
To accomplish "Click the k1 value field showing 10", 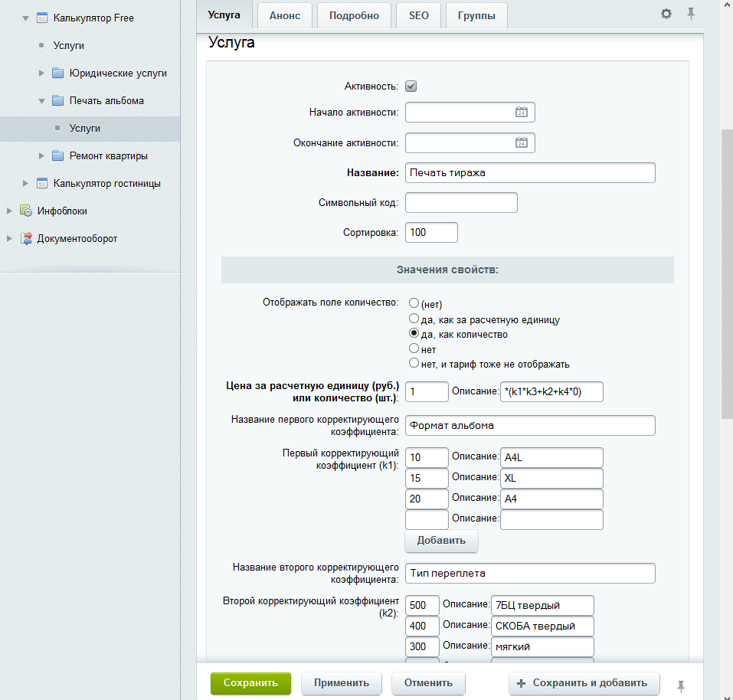I will click(427, 457).
